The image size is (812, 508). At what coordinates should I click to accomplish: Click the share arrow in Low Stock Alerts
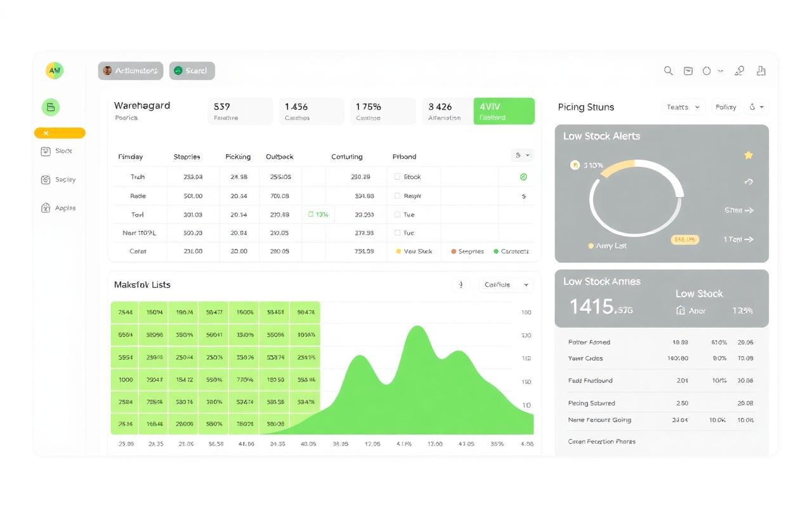[749, 182]
